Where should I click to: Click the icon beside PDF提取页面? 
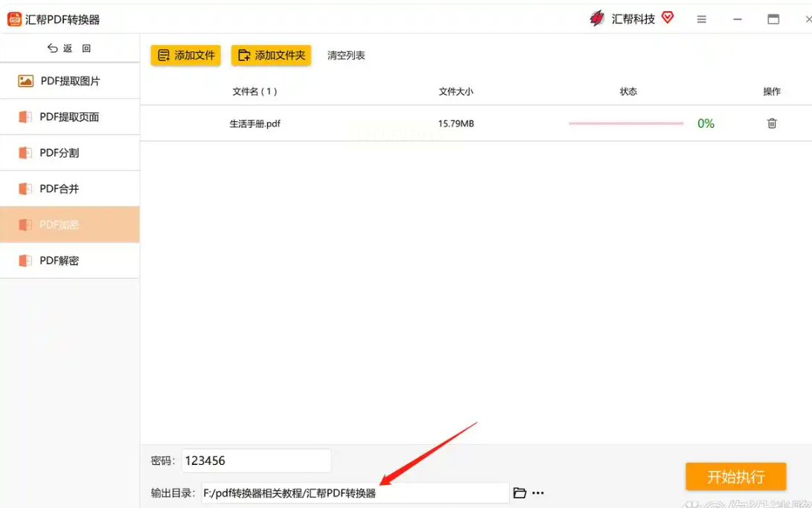pyautogui.click(x=25, y=117)
